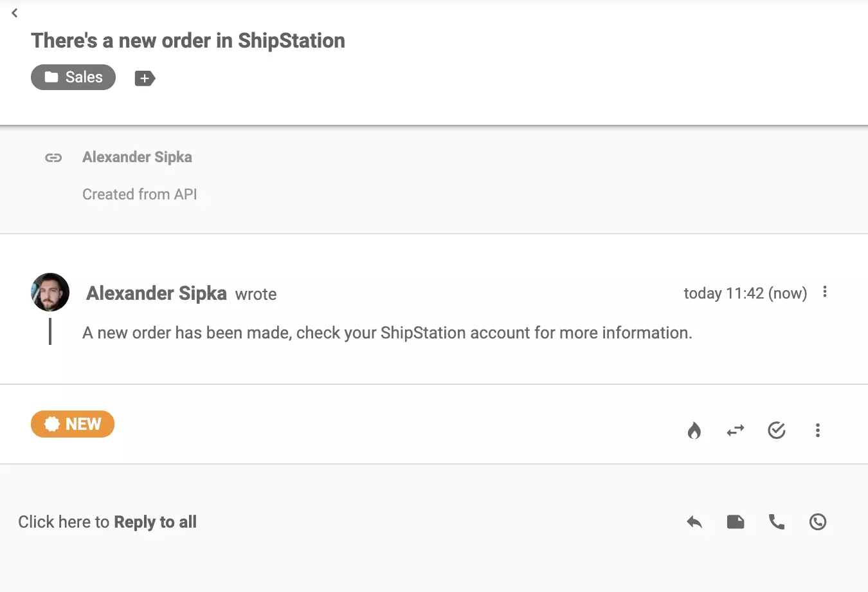Open the fire/hot lead icon on the NEW card
The image size is (868, 592).
coord(694,430)
